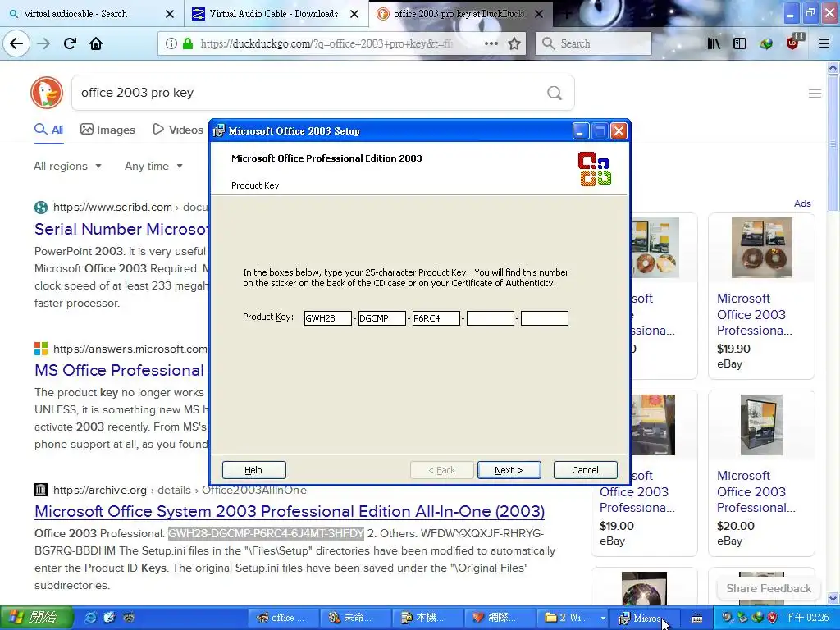Screen dimensions: 840x630
Task: Open the $20.00 eBay Office 2003 product image
Action: pyautogui.click(x=761, y=425)
